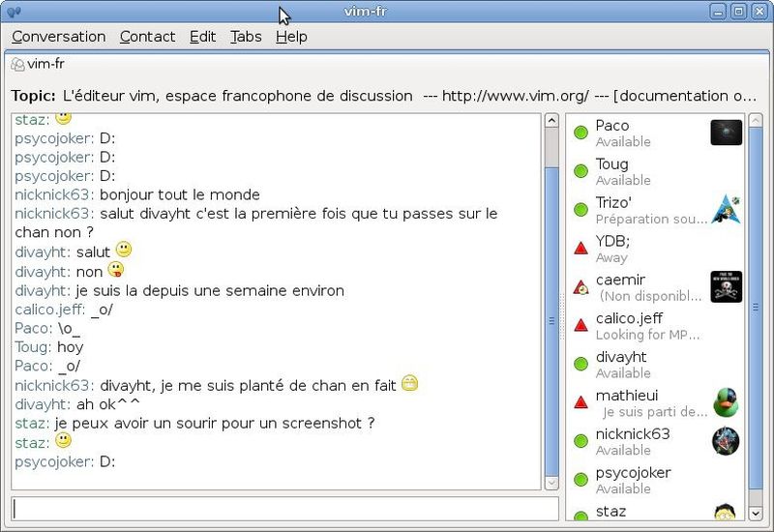Screen dimensions: 774x532
Task: Open the Contact menu
Action: point(147,37)
